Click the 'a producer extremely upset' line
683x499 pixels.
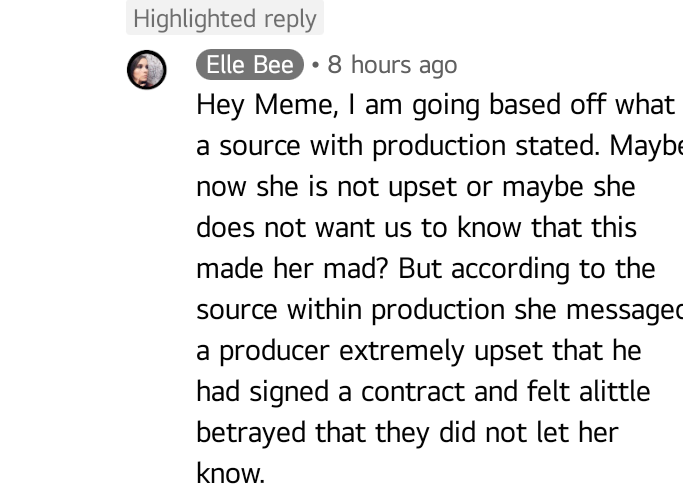click(418, 351)
